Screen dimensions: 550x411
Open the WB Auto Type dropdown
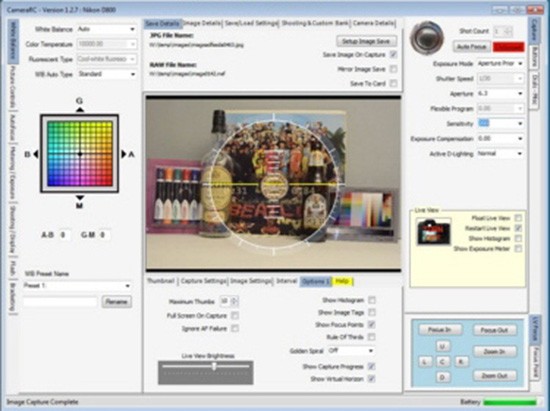pyautogui.click(x=107, y=74)
